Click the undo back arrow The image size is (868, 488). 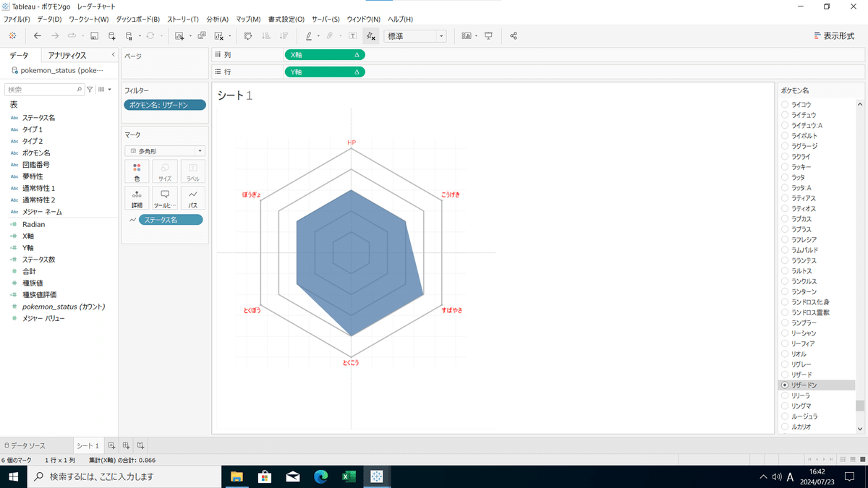coord(38,35)
